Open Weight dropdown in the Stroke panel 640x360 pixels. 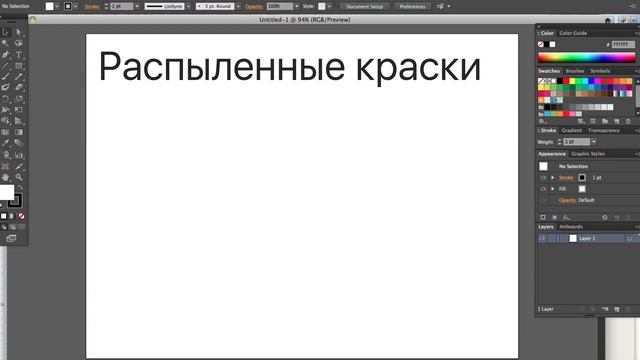pos(593,142)
